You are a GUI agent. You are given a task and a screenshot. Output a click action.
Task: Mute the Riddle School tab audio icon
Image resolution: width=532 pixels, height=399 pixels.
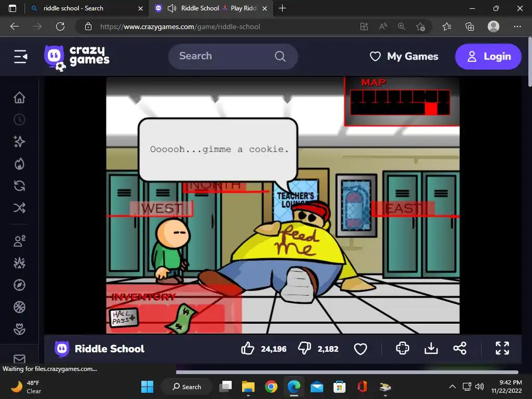coord(171,8)
